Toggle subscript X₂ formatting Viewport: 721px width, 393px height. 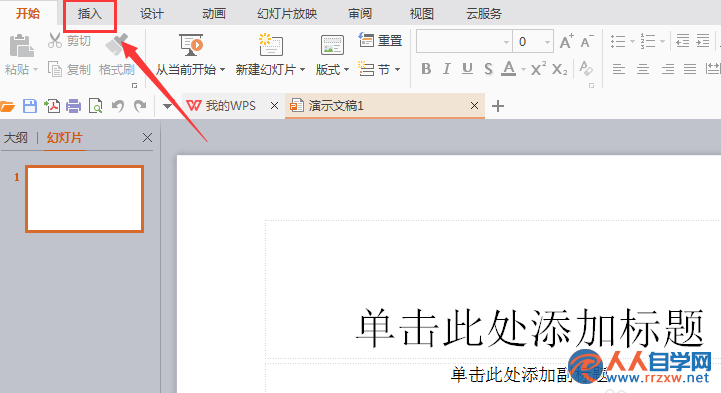click(560, 69)
